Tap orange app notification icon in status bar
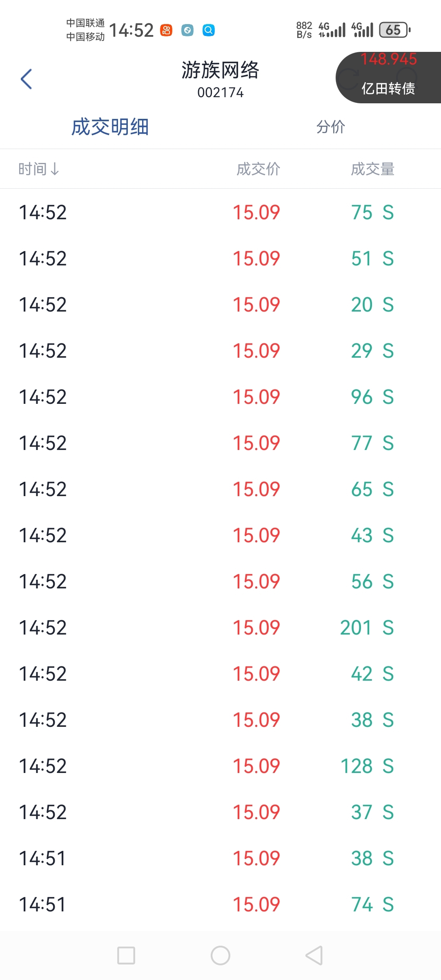Viewport: 441px width, 980px height. tap(166, 30)
